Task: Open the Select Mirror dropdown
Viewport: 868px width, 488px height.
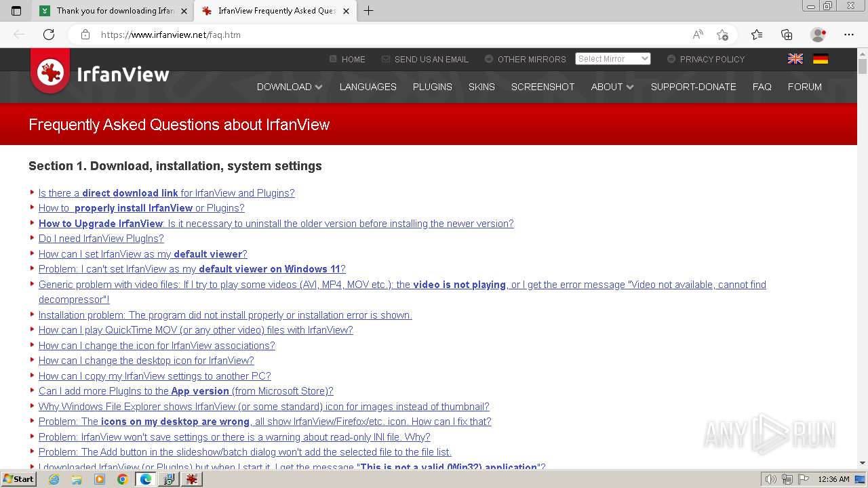Action: point(613,59)
